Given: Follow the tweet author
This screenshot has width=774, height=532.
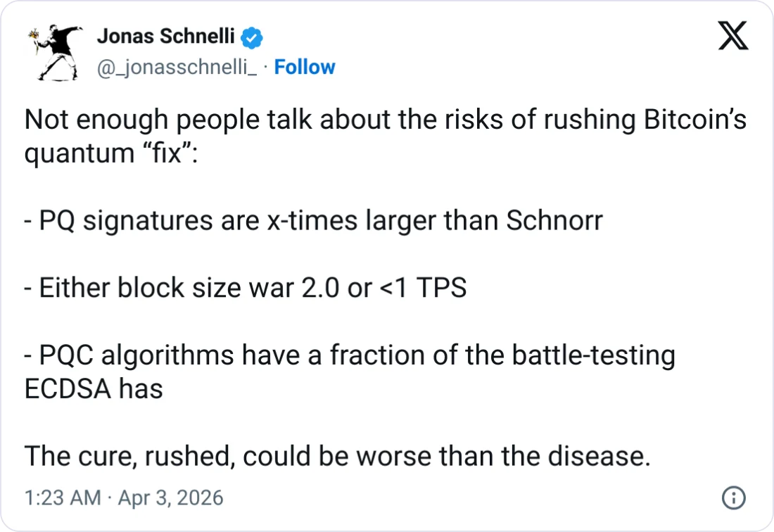Looking at the screenshot, I should coord(304,68).
